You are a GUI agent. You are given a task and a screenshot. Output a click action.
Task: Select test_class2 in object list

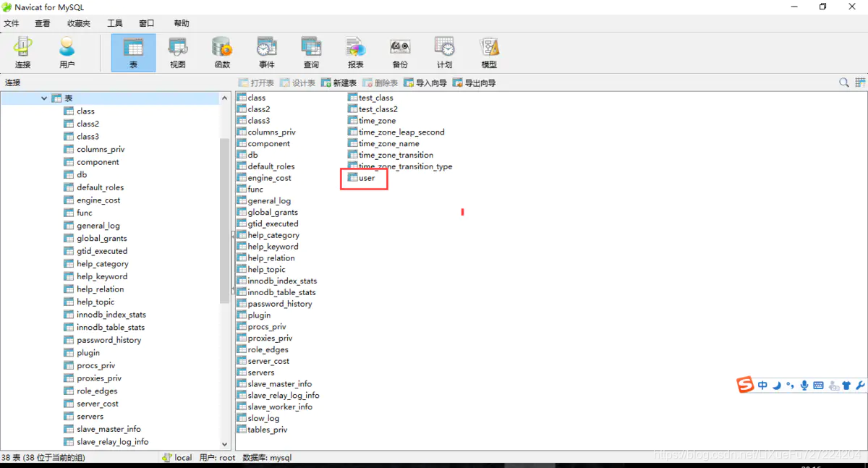click(x=373, y=109)
